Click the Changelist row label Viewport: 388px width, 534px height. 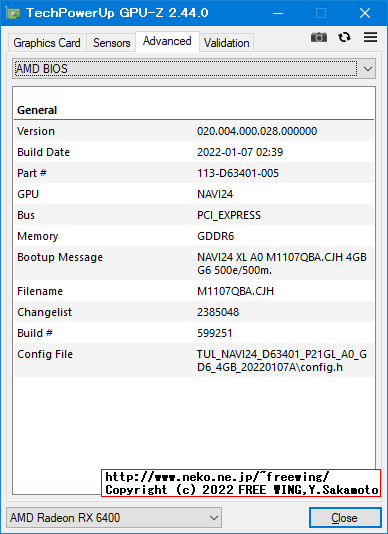45,312
